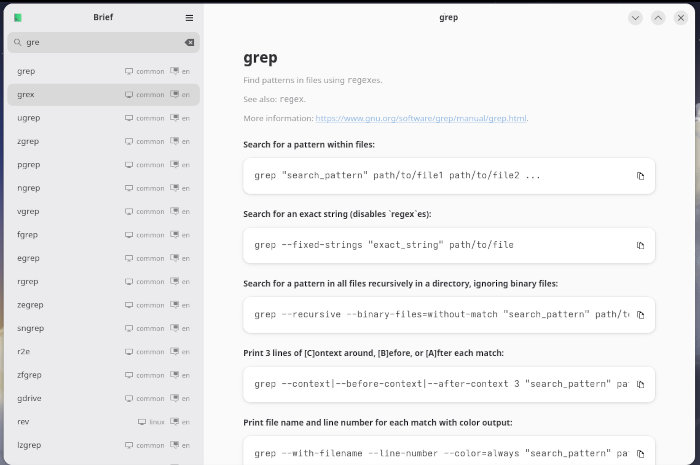The width and height of the screenshot is (700, 465).
Task: Copy the search pattern grep command
Action: 640,176
